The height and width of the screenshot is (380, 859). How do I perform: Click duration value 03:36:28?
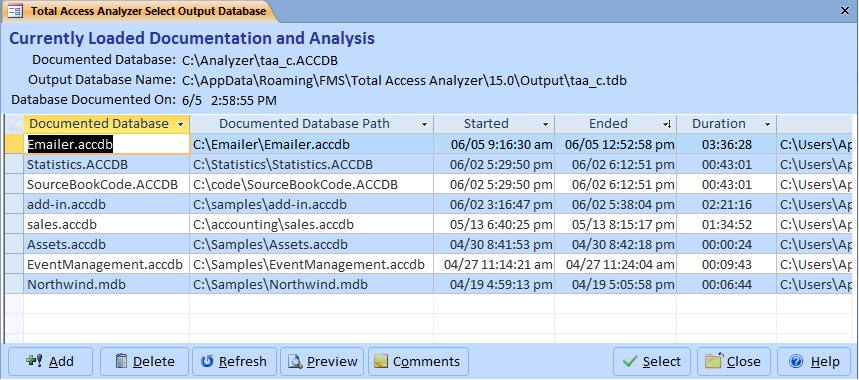[x=727, y=145]
